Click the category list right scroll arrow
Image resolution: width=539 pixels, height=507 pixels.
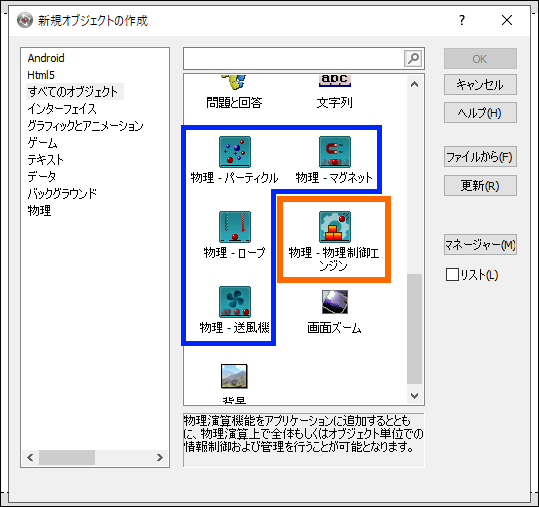click(x=160, y=458)
